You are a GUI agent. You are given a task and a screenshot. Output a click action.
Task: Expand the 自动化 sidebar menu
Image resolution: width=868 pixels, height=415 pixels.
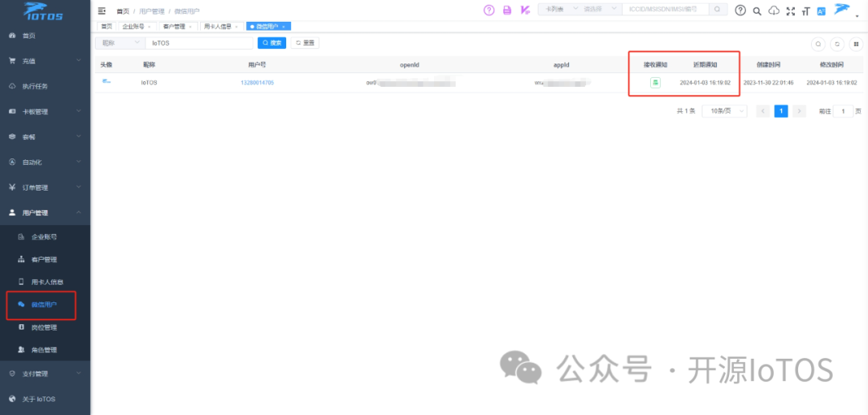point(45,162)
